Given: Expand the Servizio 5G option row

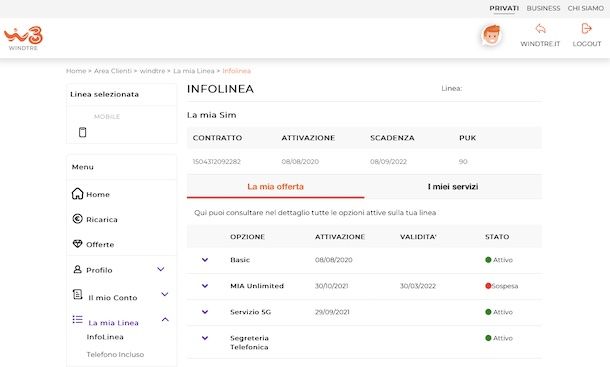Looking at the screenshot, I should pyautogui.click(x=205, y=312).
